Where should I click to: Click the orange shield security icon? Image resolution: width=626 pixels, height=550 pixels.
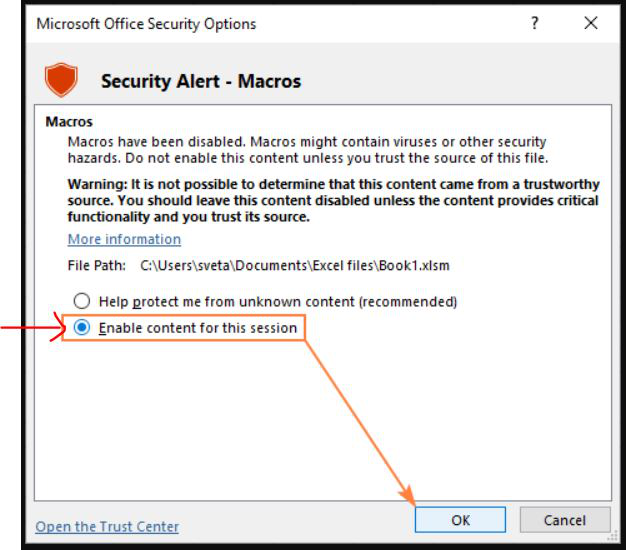[x=60, y=80]
